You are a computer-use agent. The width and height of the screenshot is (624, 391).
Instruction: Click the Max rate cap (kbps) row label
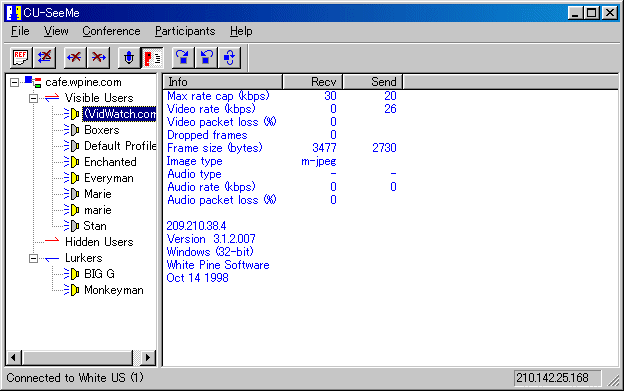pos(218,96)
